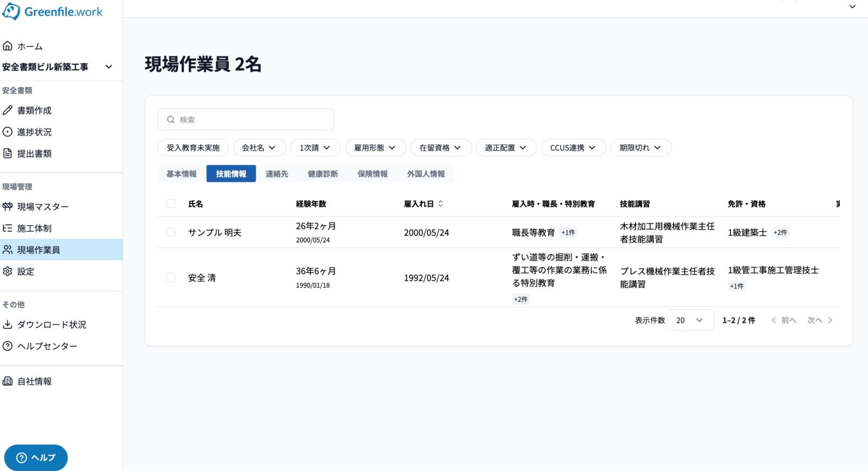
Task: Go to next page with 次へ
Action: [x=820, y=320]
